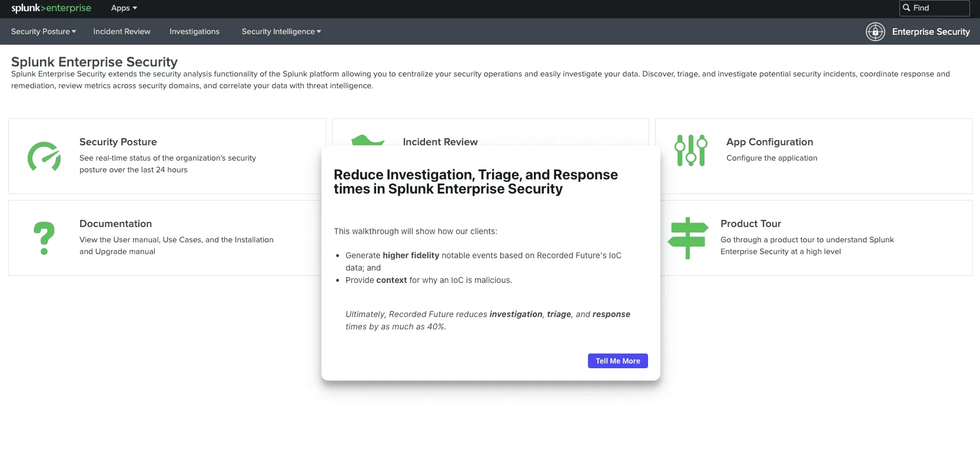Screen dimensions: 980x450
Task: Click the Enterprise Security shield icon
Action: tap(875, 32)
